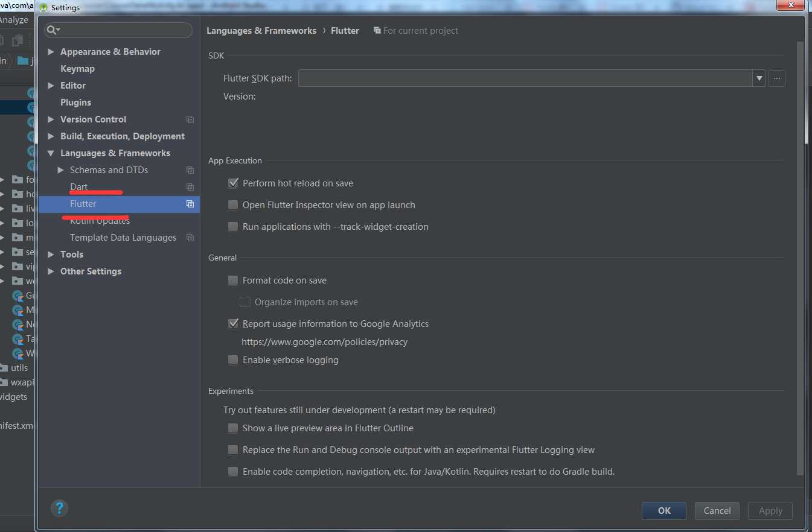Open the browse button for Flutter SDK path

tap(777, 78)
